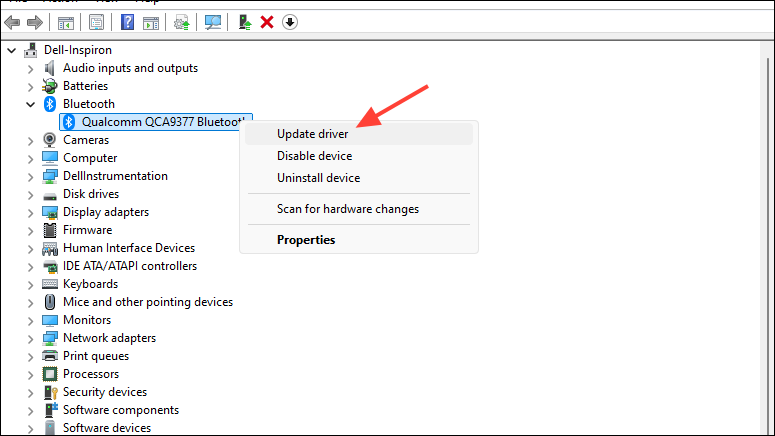Choose Update driver from context menu
The width and height of the screenshot is (775, 436).
pyautogui.click(x=359, y=134)
